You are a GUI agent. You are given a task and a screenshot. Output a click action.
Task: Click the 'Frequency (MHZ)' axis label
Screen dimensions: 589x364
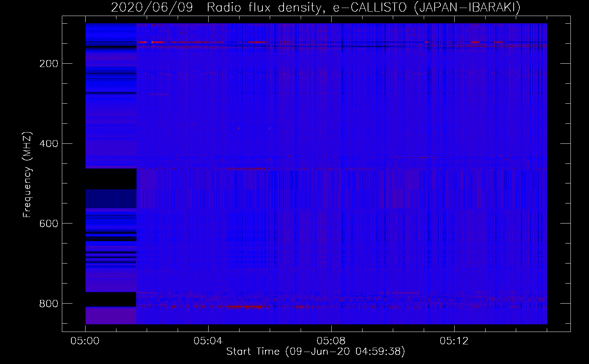[x=27, y=175]
